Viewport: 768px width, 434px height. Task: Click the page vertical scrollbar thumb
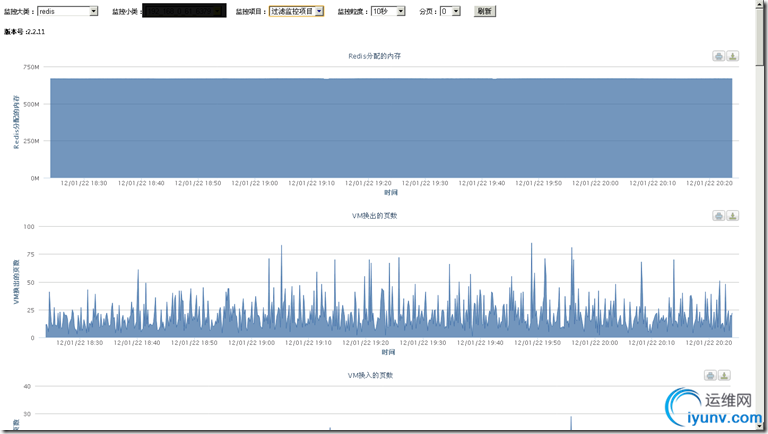[x=760, y=37]
